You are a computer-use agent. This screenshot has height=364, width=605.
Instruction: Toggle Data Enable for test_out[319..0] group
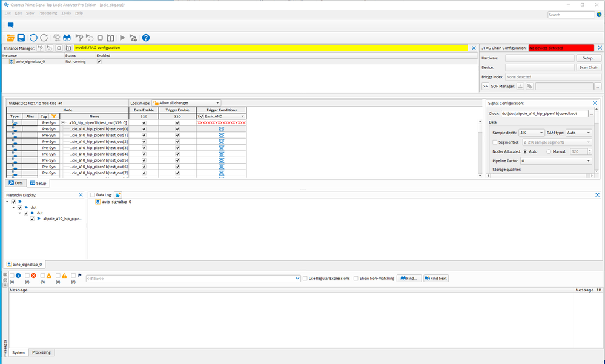click(x=144, y=123)
